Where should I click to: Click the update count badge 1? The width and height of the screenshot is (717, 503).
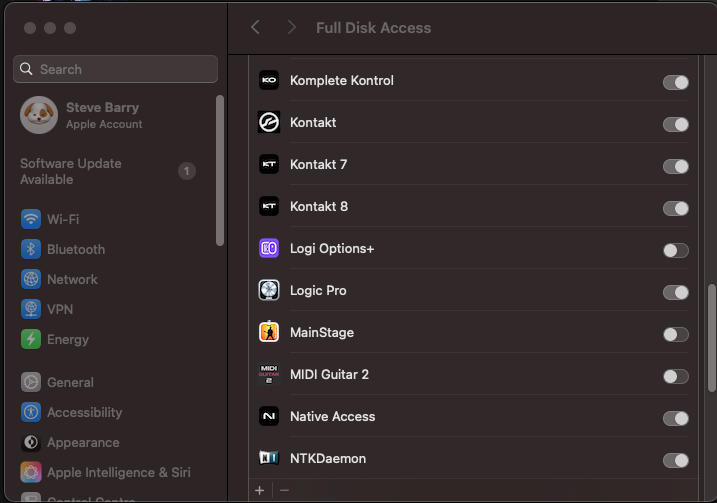point(187,171)
